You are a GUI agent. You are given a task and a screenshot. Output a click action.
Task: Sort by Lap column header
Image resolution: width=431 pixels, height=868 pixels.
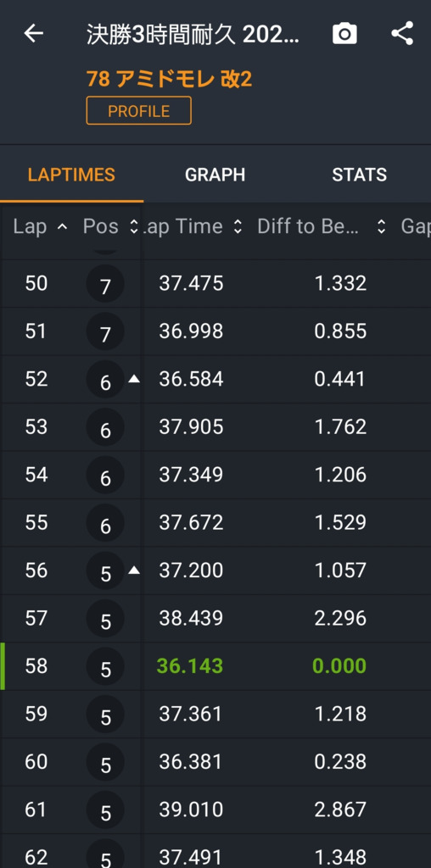pyautogui.click(x=40, y=226)
